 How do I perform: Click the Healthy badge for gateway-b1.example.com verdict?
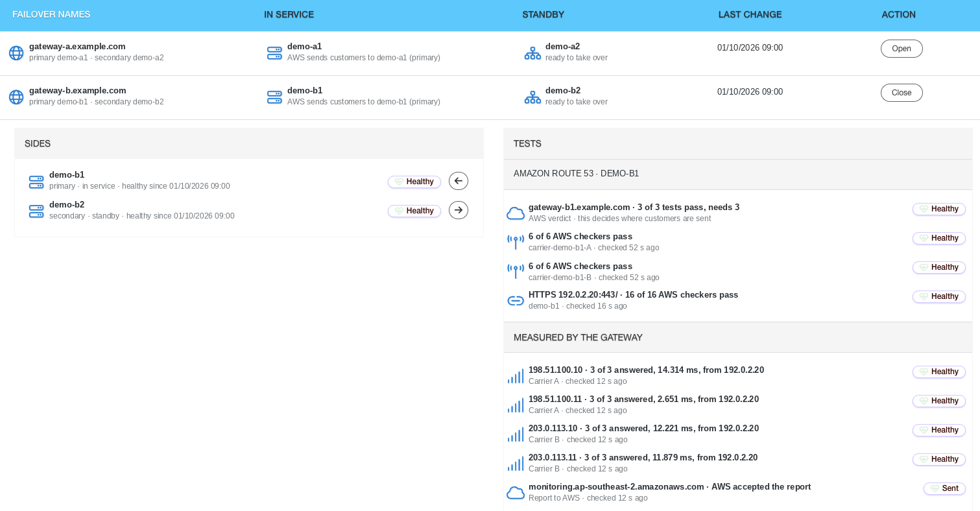click(x=939, y=209)
